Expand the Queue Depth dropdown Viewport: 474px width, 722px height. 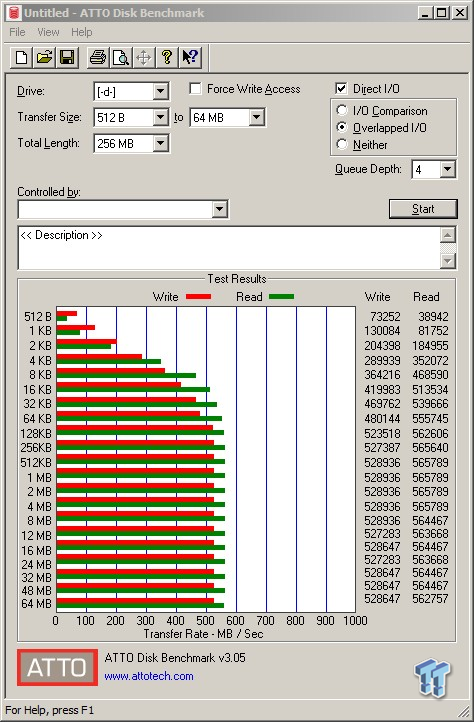tap(447, 169)
